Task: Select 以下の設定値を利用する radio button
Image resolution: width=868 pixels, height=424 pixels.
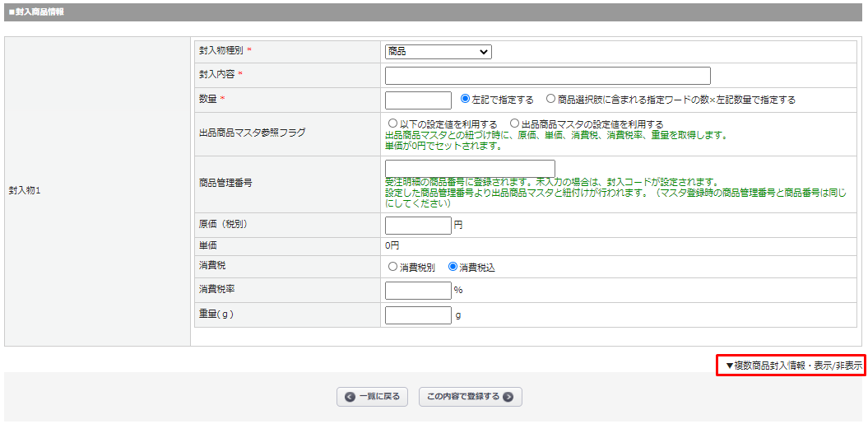Action: click(392, 124)
